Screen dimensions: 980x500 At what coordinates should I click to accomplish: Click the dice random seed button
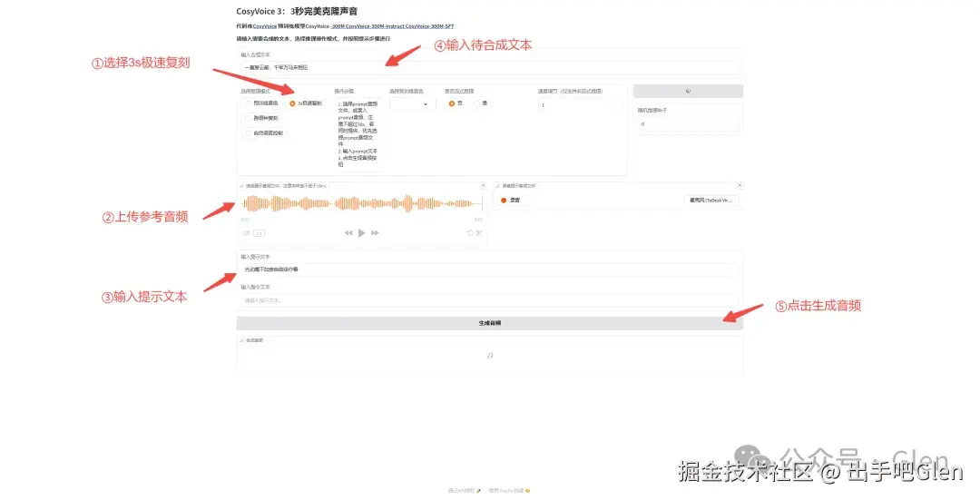[x=688, y=92]
